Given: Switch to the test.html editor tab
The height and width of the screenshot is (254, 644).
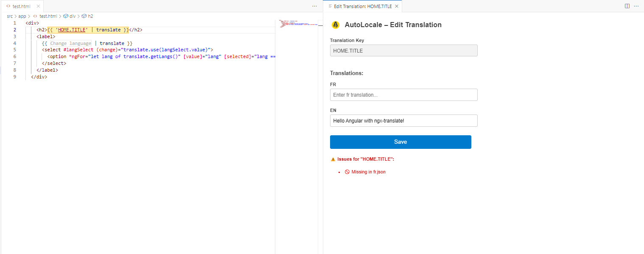Looking at the screenshot, I should click(x=21, y=6).
